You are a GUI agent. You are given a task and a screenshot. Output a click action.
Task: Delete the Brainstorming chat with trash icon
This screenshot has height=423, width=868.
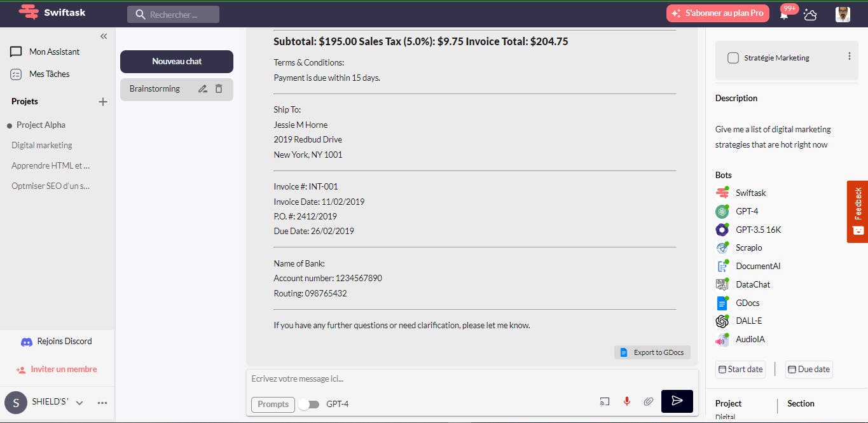coord(219,89)
